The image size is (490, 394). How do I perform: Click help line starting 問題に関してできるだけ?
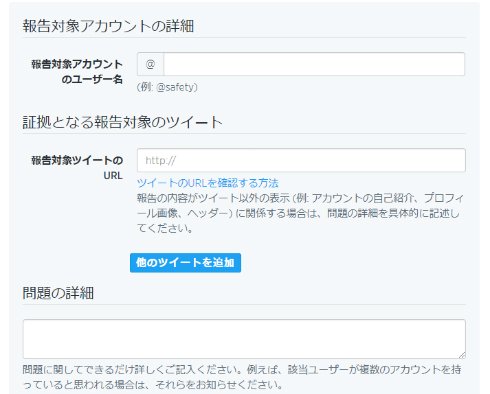pos(242,369)
